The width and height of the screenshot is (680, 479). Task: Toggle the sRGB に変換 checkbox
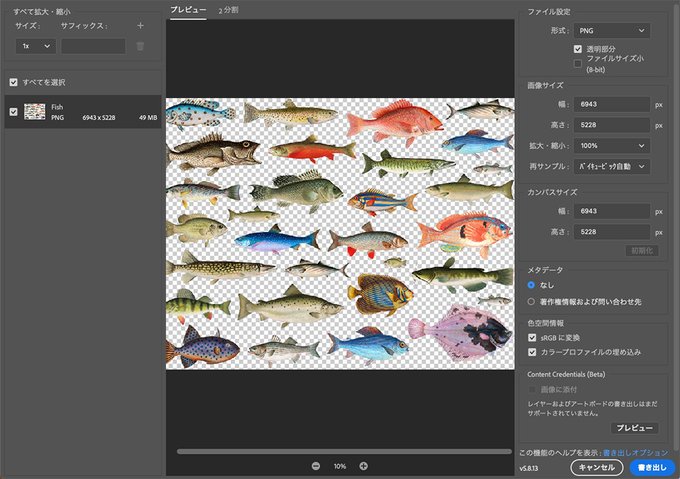pyautogui.click(x=532, y=337)
